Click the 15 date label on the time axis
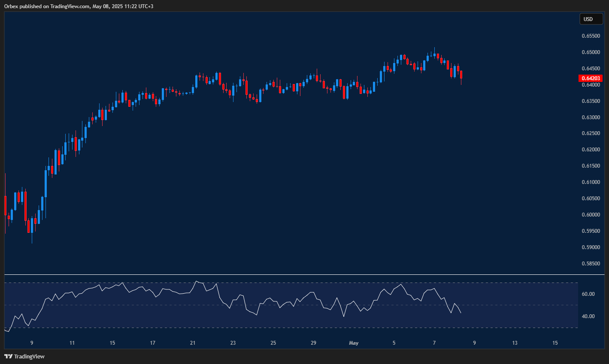 point(555,343)
